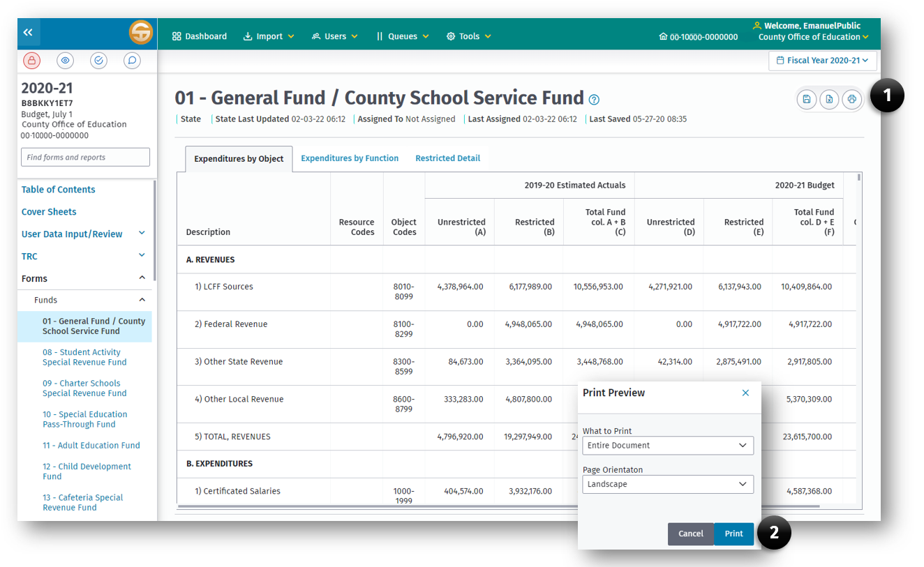Open the What to Print dropdown
Screen dimensions: 924x567
667,445
